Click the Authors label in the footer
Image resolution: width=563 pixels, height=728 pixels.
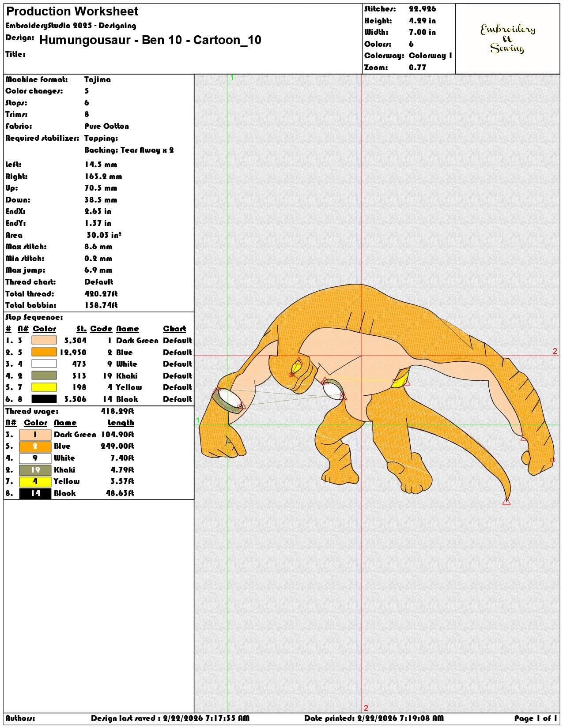(x=20, y=718)
